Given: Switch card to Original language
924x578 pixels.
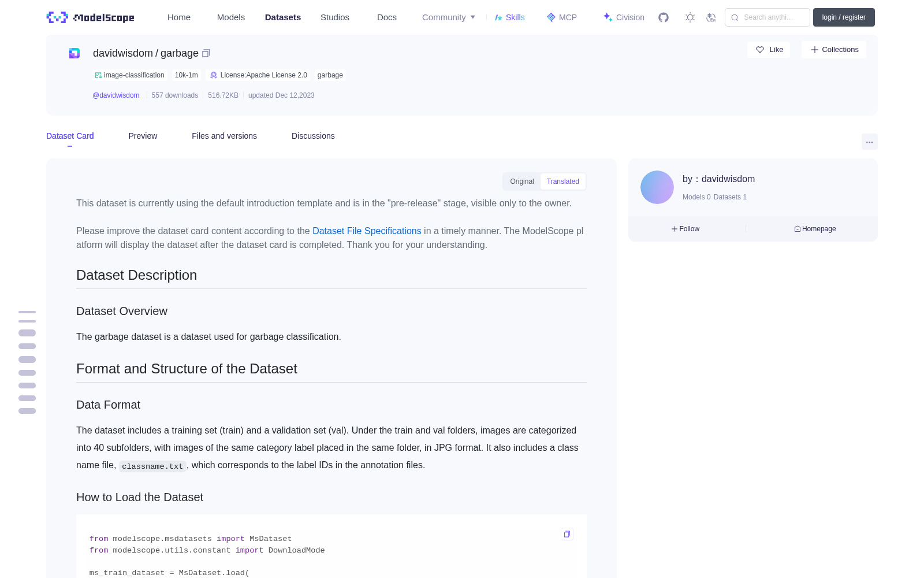Looking at the screenshot, I should 522,181.
